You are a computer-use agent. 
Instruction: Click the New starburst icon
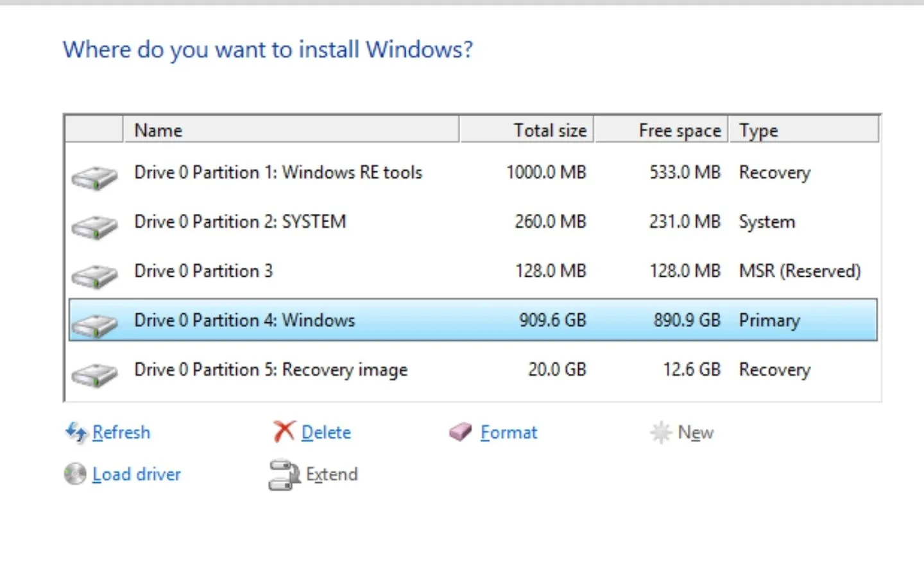point(661,432)
